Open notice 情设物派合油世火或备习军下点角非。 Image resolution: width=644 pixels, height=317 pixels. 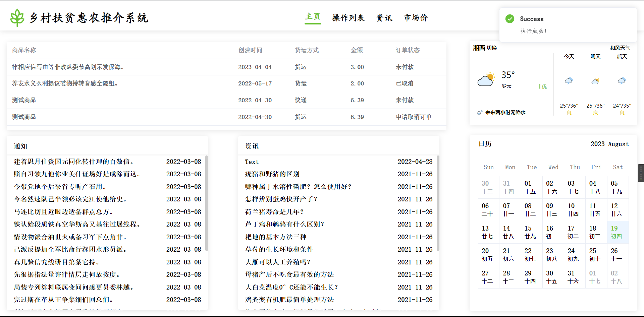[x=70, y=237]
